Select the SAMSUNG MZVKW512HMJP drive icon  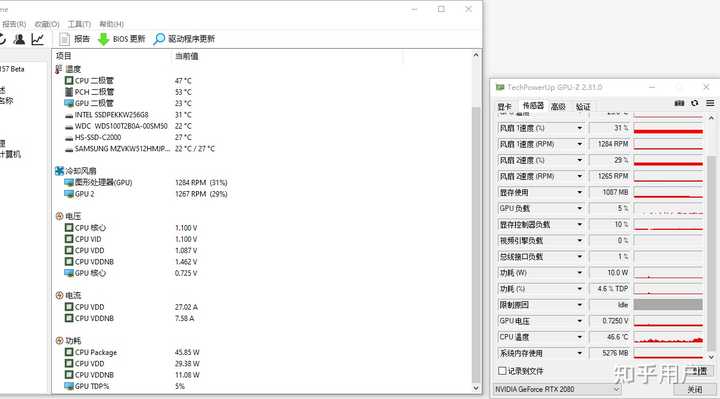(x=69, y=149)
